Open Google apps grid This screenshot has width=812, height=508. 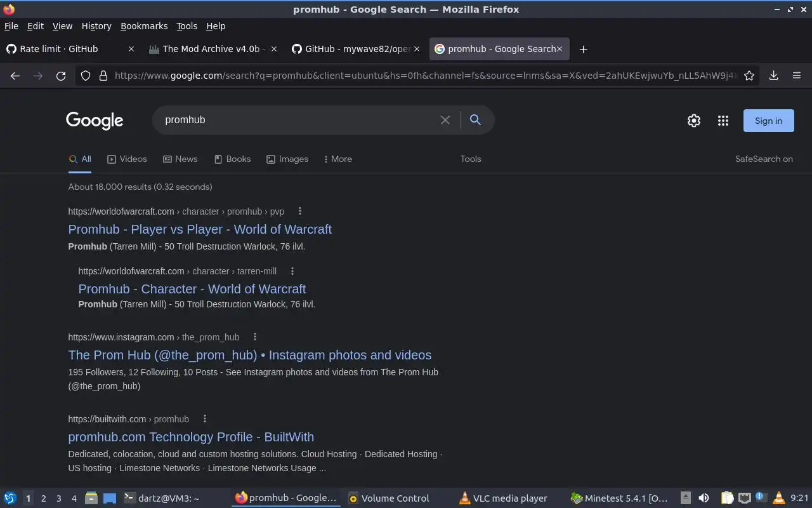coord(723,121)
